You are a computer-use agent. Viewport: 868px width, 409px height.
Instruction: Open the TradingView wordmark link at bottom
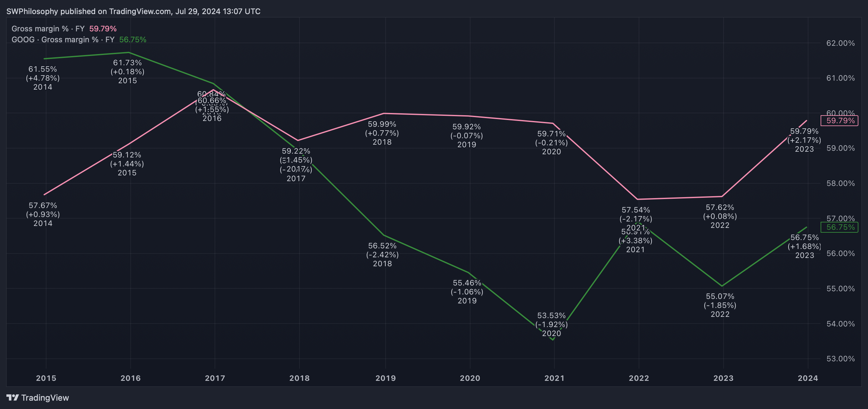click(45, 397)
